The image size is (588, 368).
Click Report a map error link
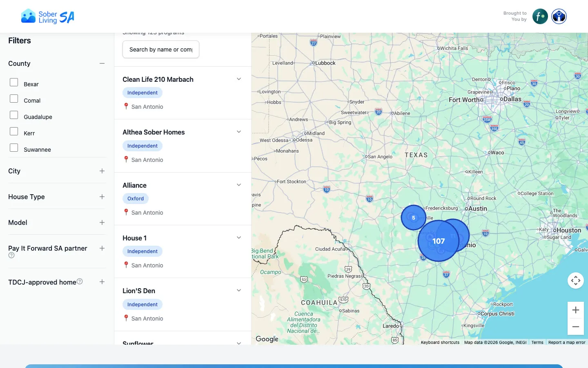567,342
